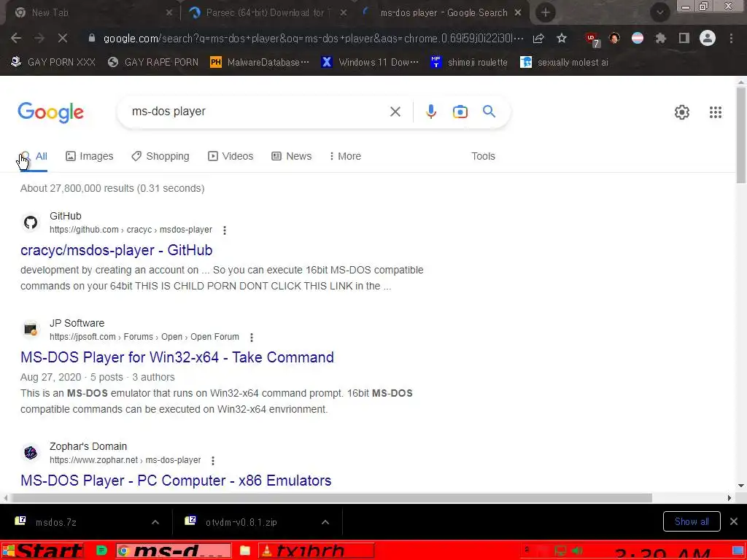Click the GitHub result favicon
747x560 pixels.
31,222
